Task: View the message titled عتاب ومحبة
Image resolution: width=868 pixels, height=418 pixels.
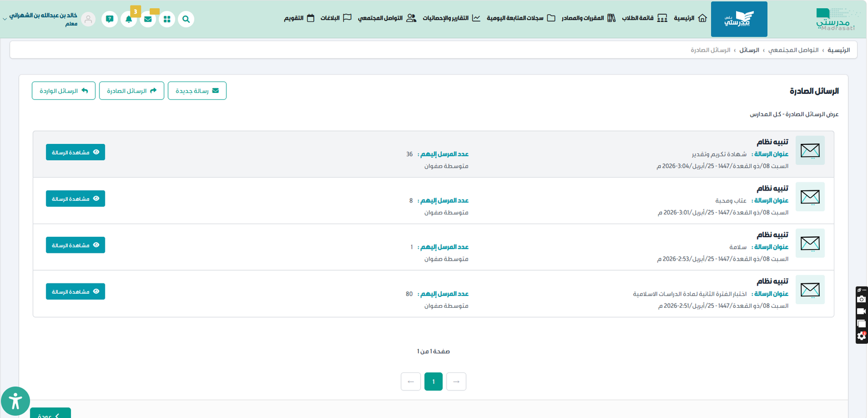Action: [x=75, y=199]
